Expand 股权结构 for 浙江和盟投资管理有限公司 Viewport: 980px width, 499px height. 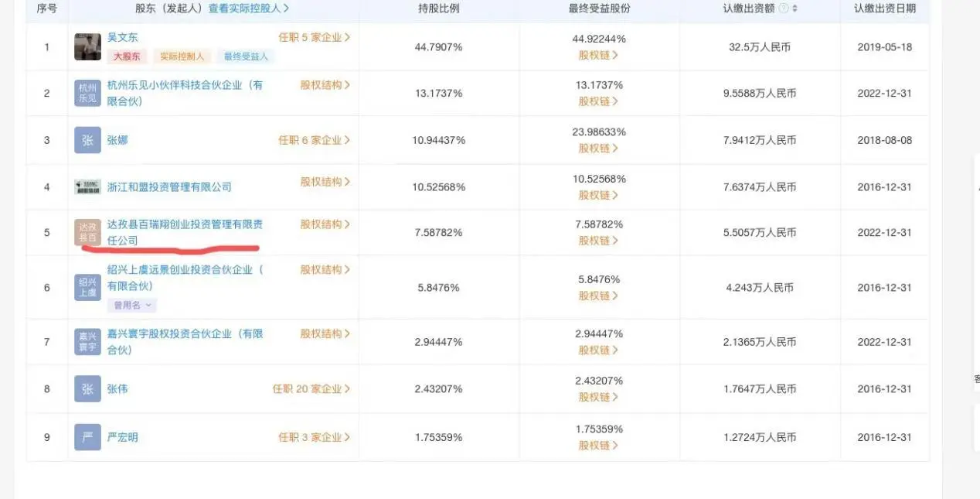point(325,182)
